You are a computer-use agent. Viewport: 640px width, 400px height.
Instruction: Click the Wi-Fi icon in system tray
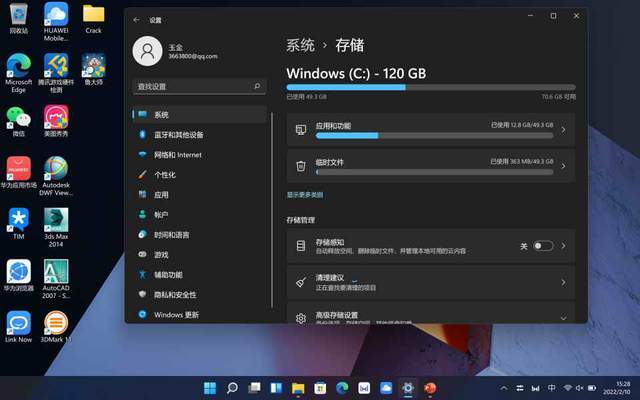point(567,388)
